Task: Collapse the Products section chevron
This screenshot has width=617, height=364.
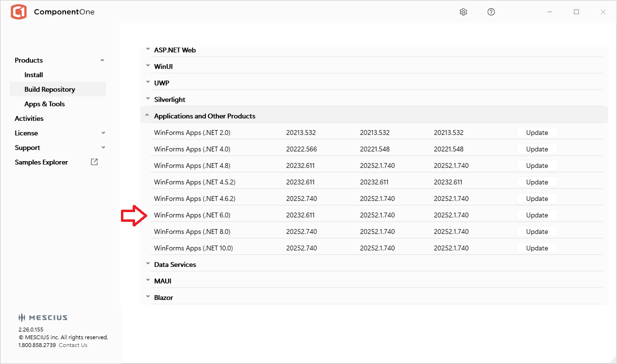Action: [x=102, y=60]
